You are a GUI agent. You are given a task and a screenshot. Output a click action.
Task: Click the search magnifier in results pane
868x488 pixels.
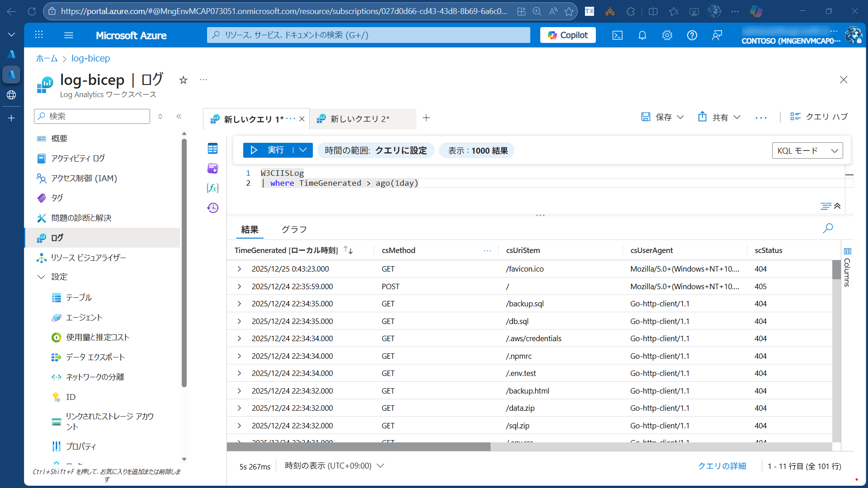coord(828,228)
